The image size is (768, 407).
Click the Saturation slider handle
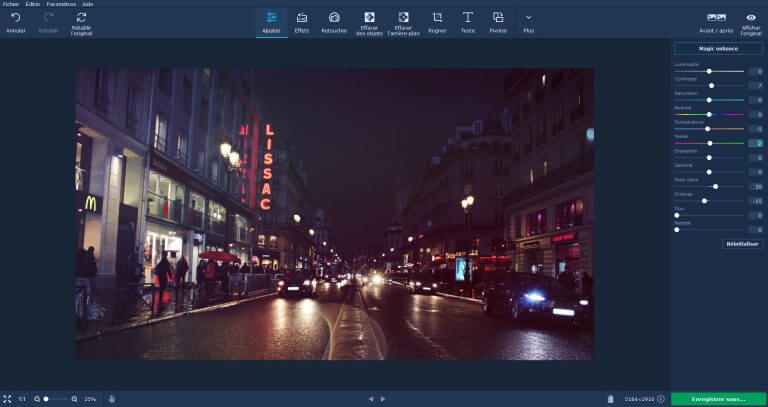coord(709,100)
